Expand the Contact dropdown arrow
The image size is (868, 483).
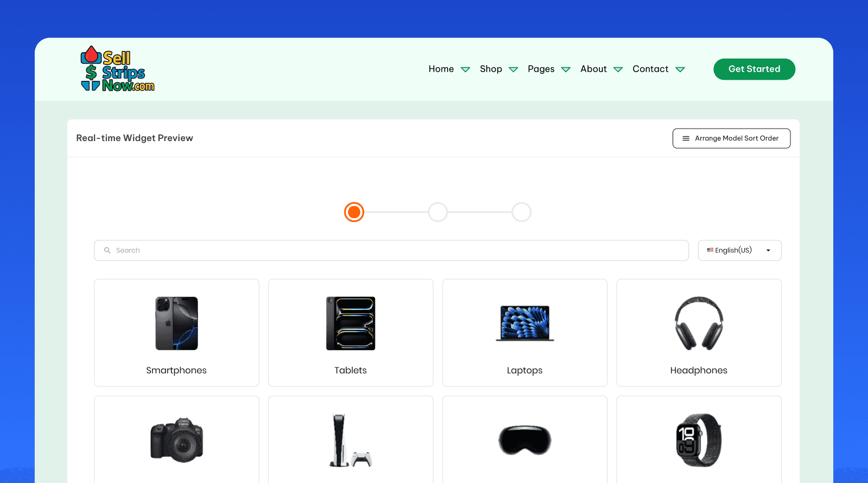click(680, 69)
